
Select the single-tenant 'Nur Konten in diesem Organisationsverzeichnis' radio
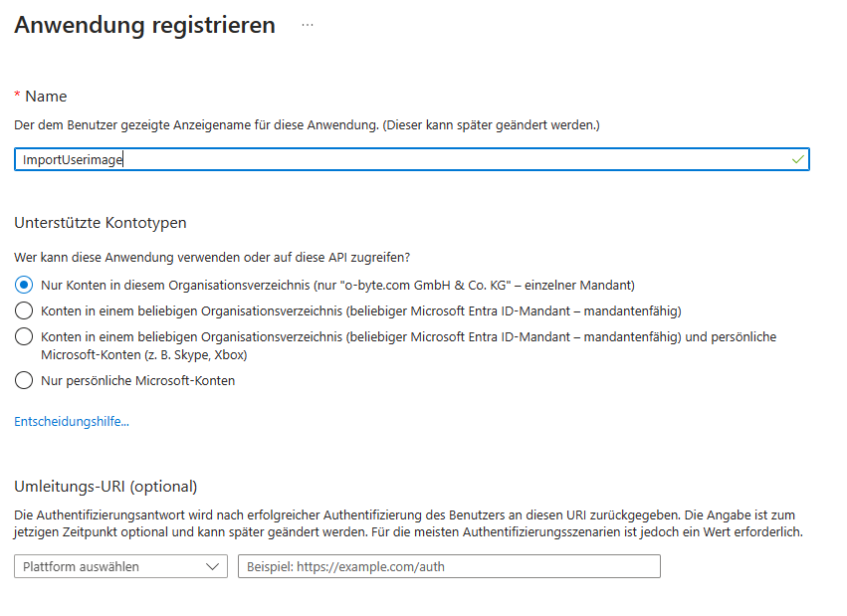[x=24, y=285]
